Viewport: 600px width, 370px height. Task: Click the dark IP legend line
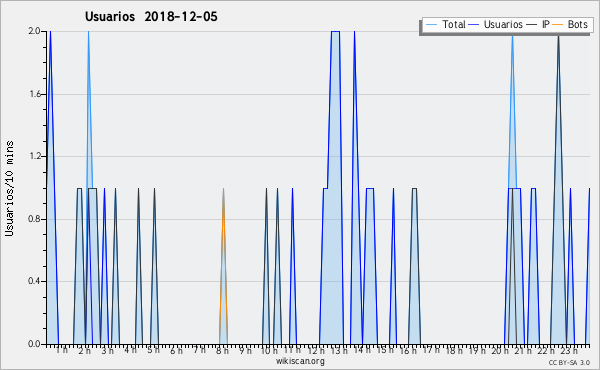point(532,25)
